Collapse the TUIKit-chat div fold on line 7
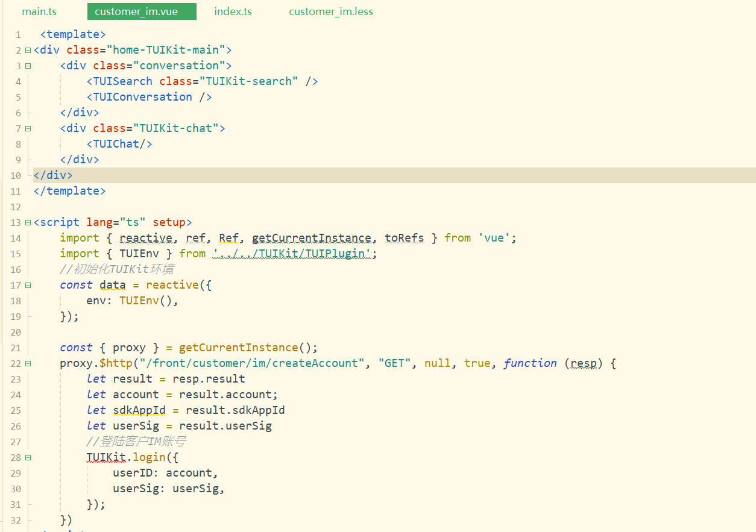 (28, 128)
